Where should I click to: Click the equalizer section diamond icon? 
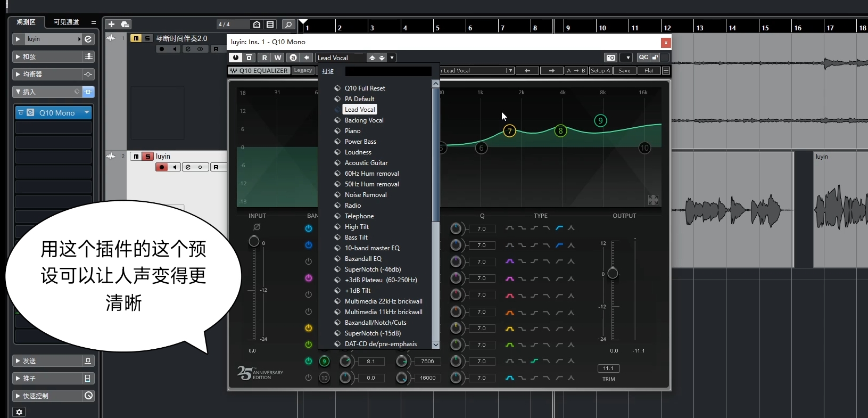[x=89, y=74]
